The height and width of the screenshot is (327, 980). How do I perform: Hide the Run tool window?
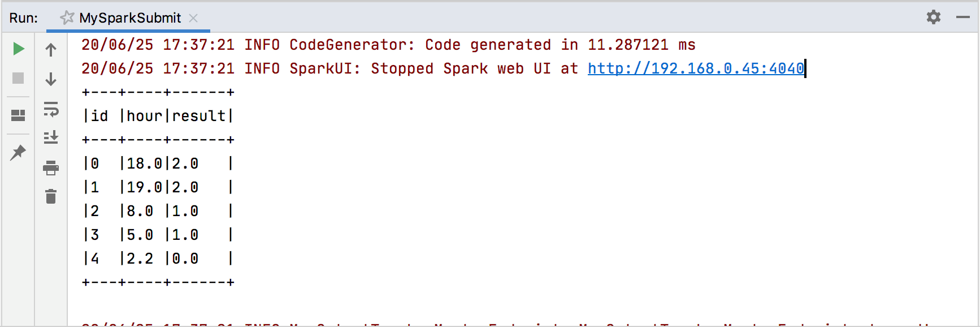click(x=964, y=18)
